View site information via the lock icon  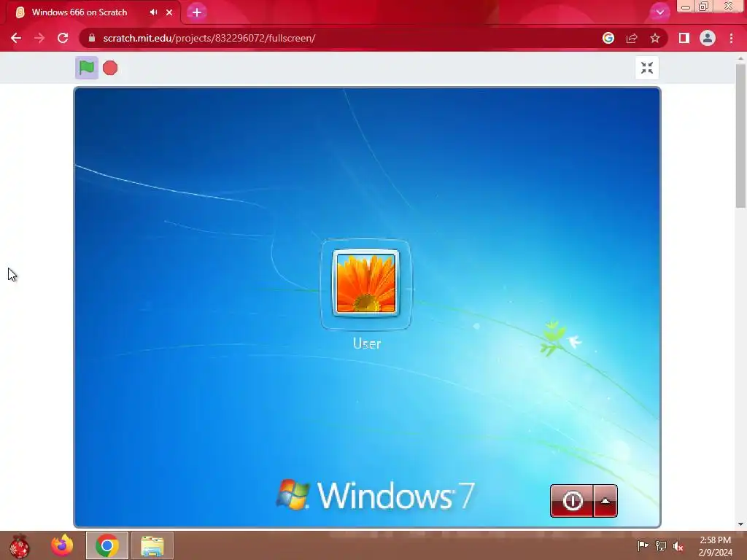92,38
